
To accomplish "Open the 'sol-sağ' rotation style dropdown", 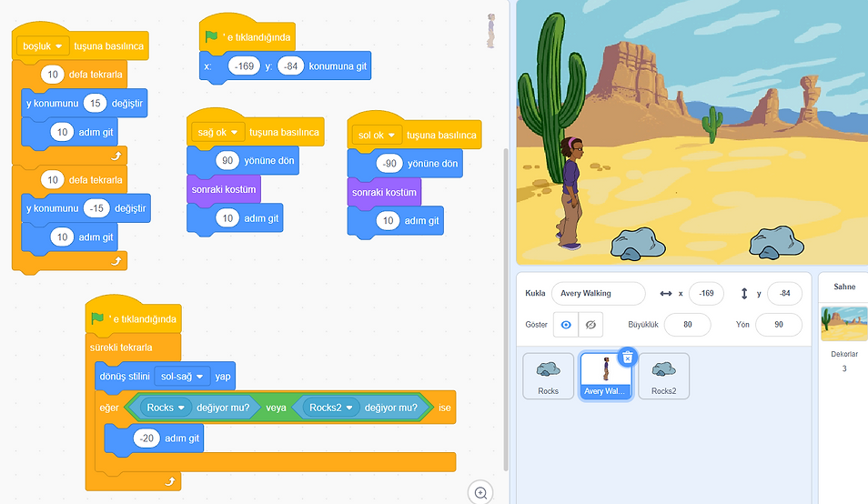I will pyautogui.click(x=182, y=377).
